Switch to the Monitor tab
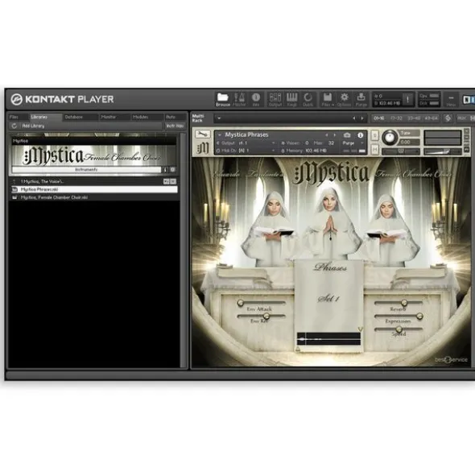Screen dimensions: 475x476 pos(115,117)
